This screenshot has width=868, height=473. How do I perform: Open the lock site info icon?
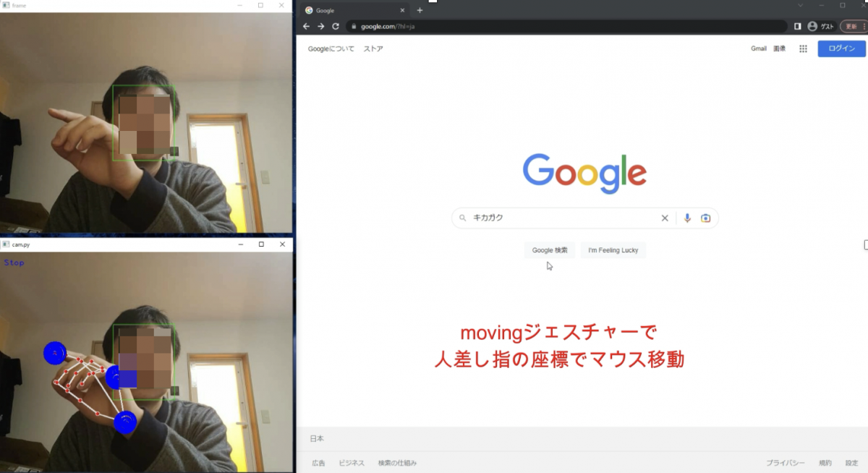[354, 26]
